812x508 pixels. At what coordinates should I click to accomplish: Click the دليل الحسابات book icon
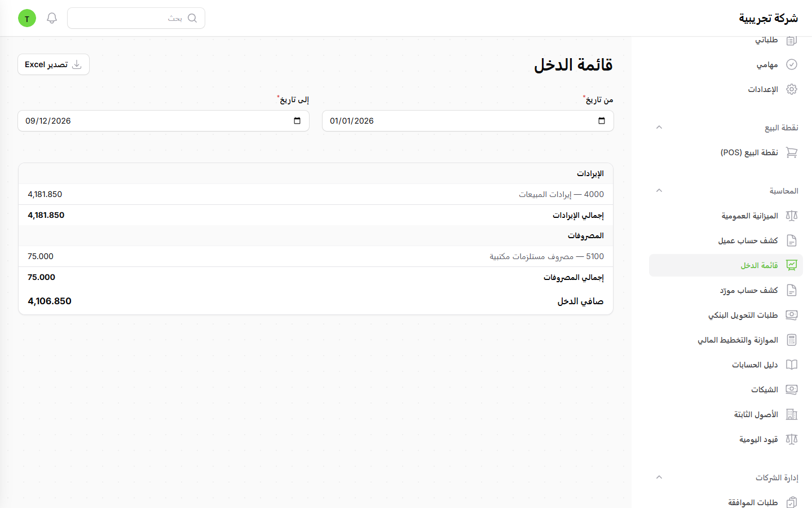tap(792, 365)
